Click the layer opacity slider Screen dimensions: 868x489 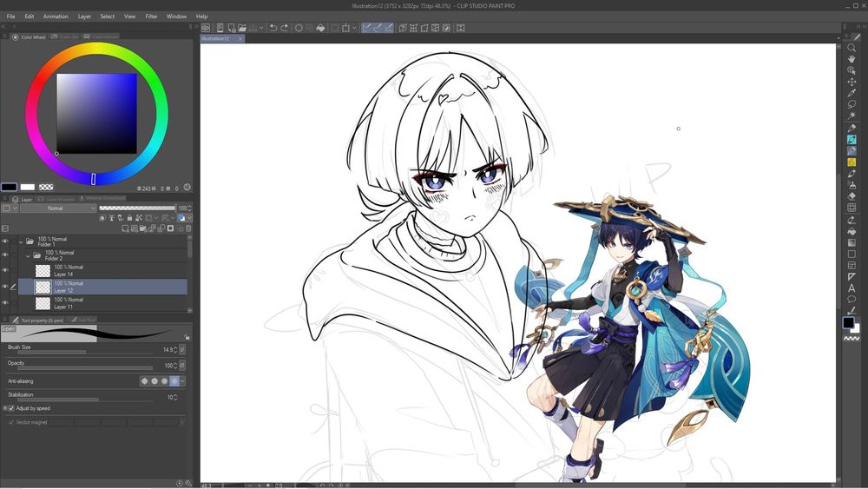pos(137,208)
